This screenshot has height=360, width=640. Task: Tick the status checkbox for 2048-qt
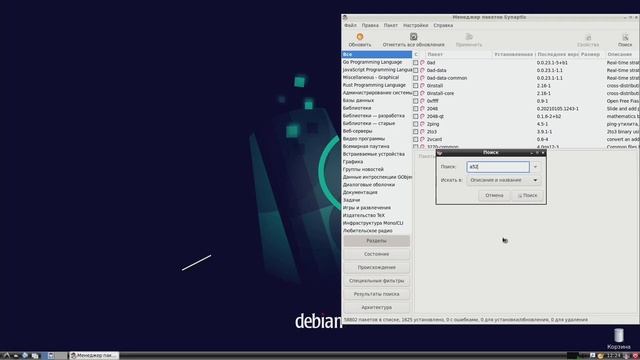(416, 116)
